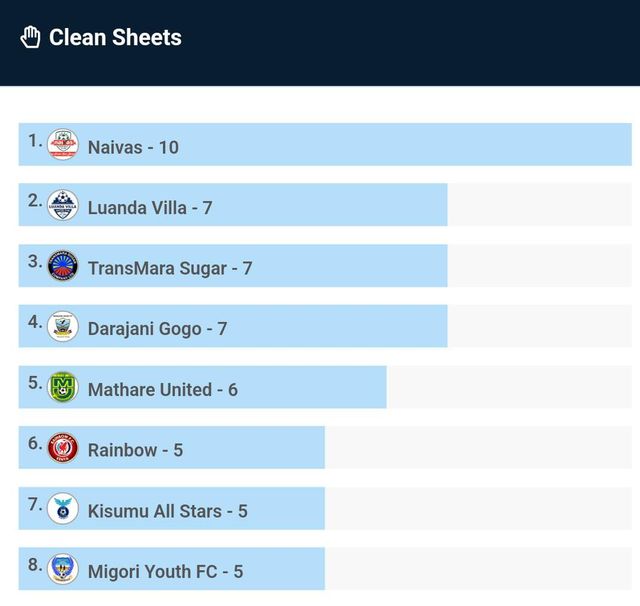
Task: Select the Kisumu All Stars crest
Action: pyautogui.click(x=63, y=509)
